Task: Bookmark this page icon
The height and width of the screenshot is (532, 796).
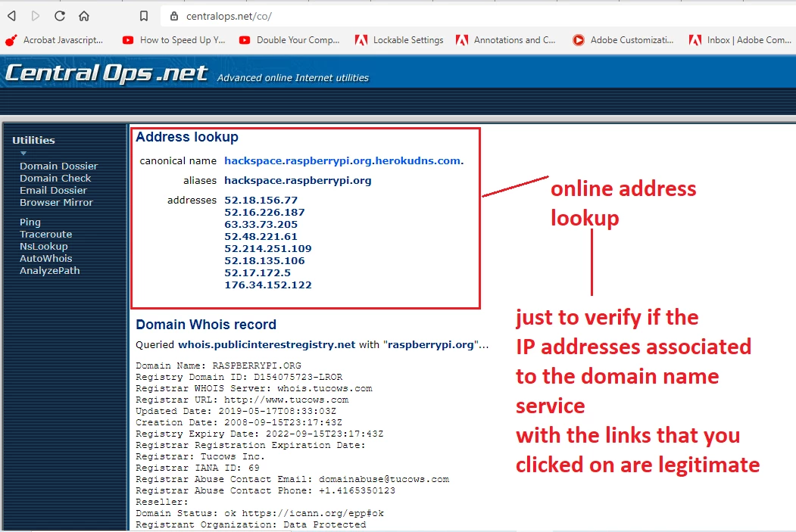Action: pyautogui.click(x=144, y=16)
